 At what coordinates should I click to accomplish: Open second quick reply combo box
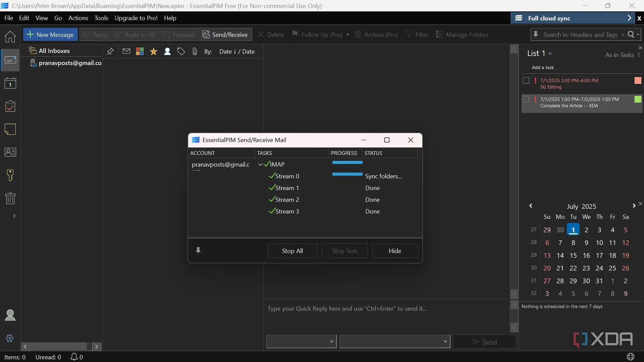click(394, 342)
